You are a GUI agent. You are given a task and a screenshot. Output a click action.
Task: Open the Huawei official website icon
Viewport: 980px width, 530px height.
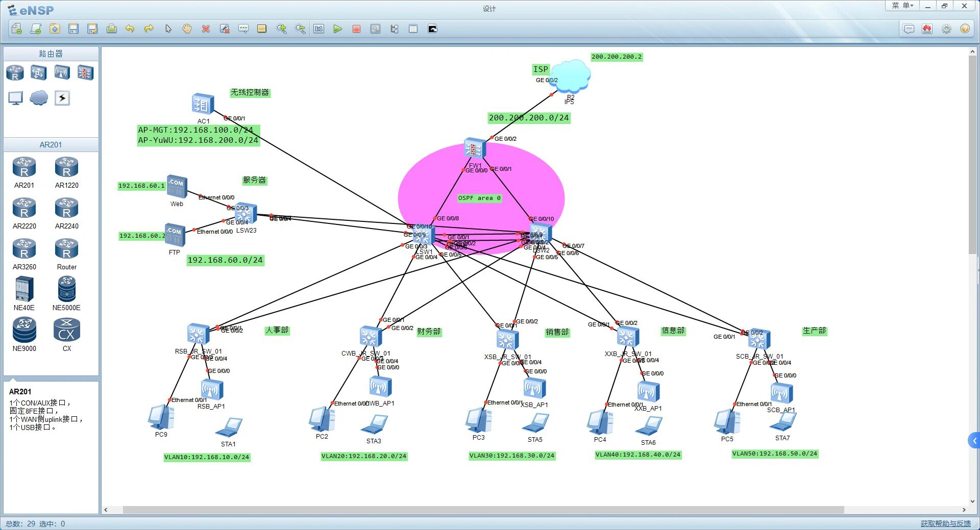pos(927,29)
